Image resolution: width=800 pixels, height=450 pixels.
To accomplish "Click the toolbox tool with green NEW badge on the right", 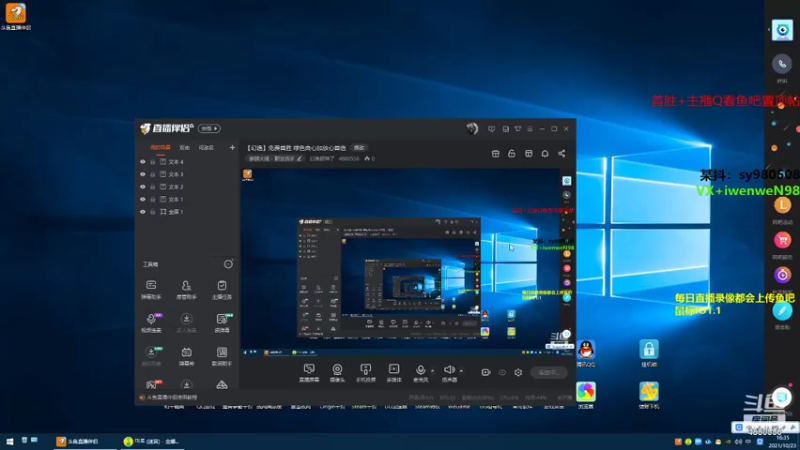I will [x=221, y=323].
